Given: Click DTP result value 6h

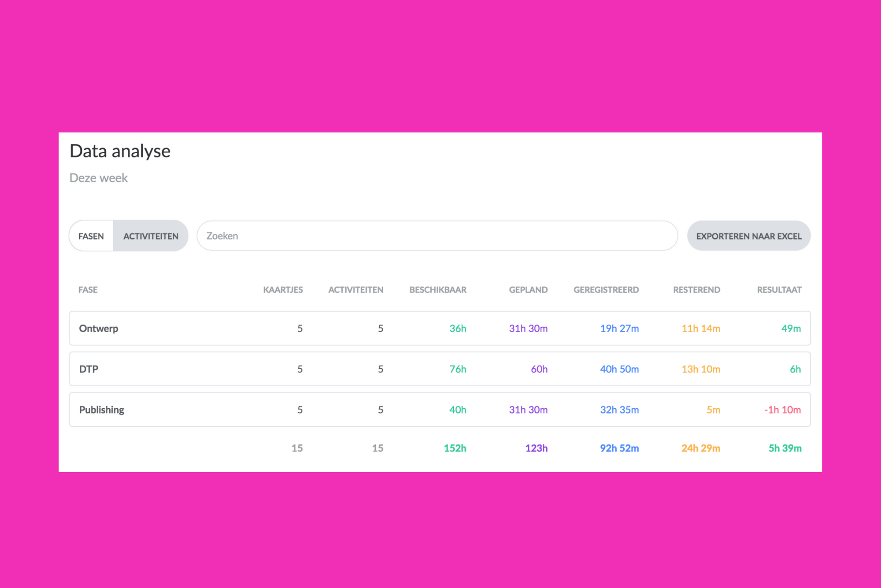Looking at the screenshot, I should click(795, 369).
